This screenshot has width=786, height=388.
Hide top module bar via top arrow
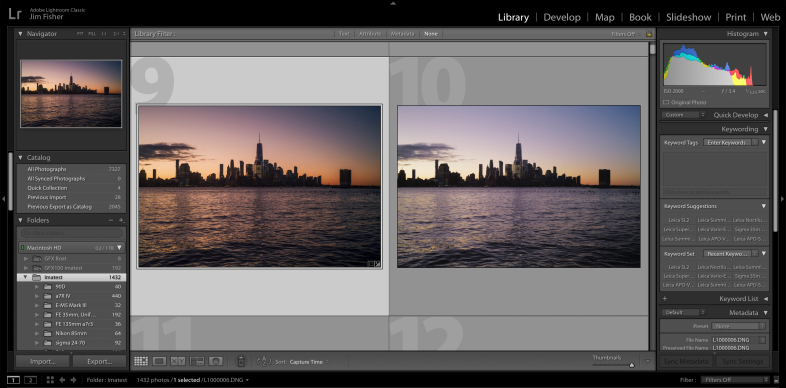coord(393,3)
